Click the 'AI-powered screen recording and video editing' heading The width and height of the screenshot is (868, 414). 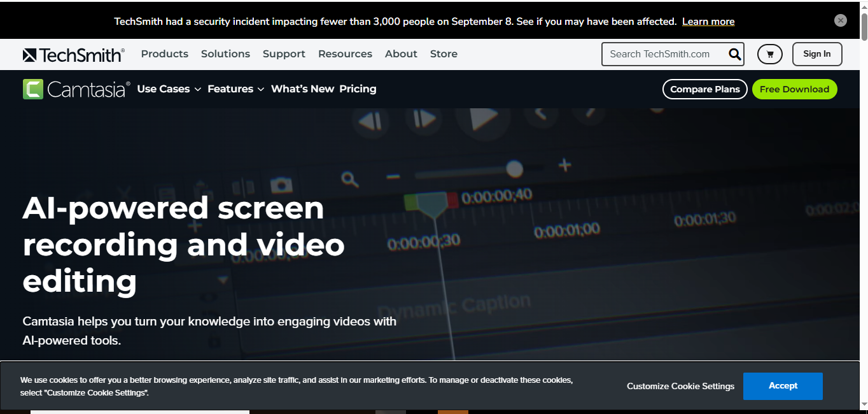tap(183, 244)
